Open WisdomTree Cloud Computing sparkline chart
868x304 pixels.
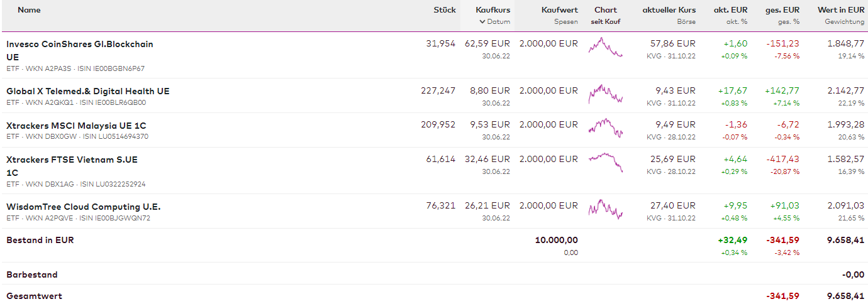click(605, 210)
